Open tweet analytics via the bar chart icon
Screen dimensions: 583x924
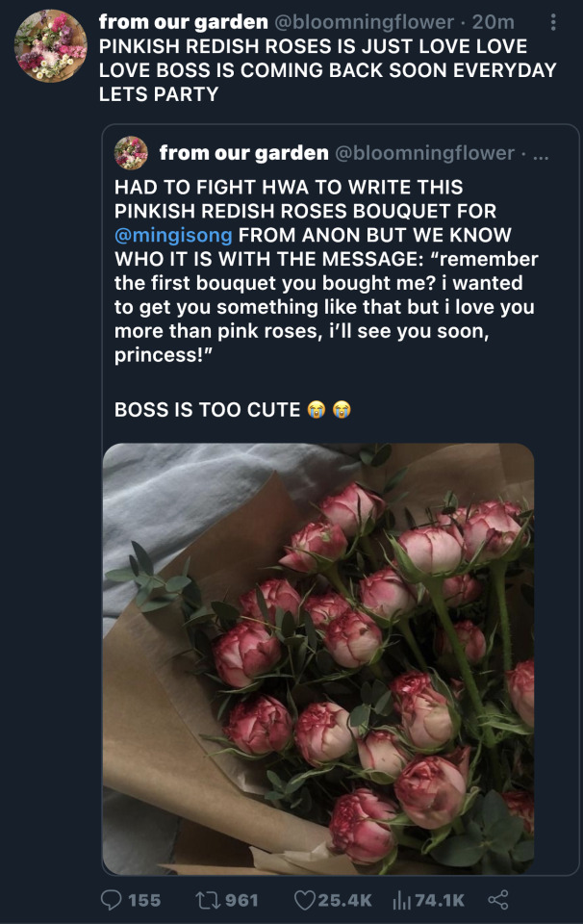(x=401, y=900)
